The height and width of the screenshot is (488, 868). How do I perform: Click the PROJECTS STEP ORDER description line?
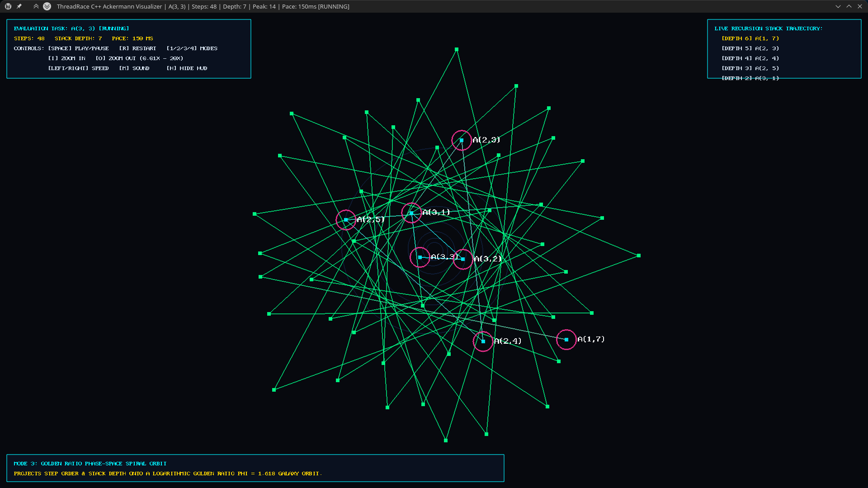(168, 474)
